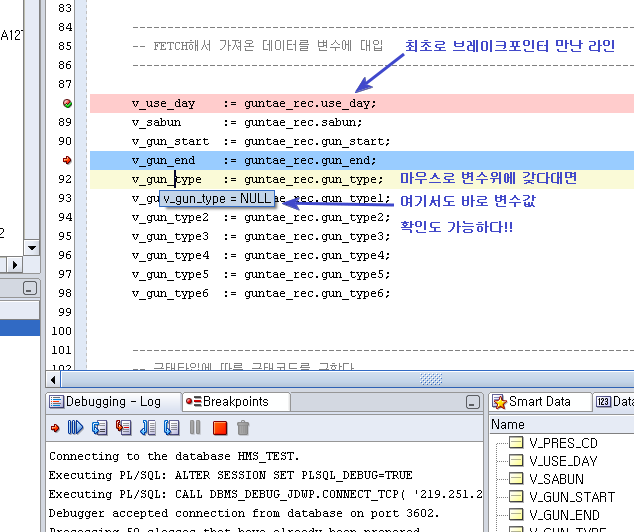Minimize the Debugging Log panel
Image resolution: width=634 pixels, height=532 pixels.
click(471, 401)
